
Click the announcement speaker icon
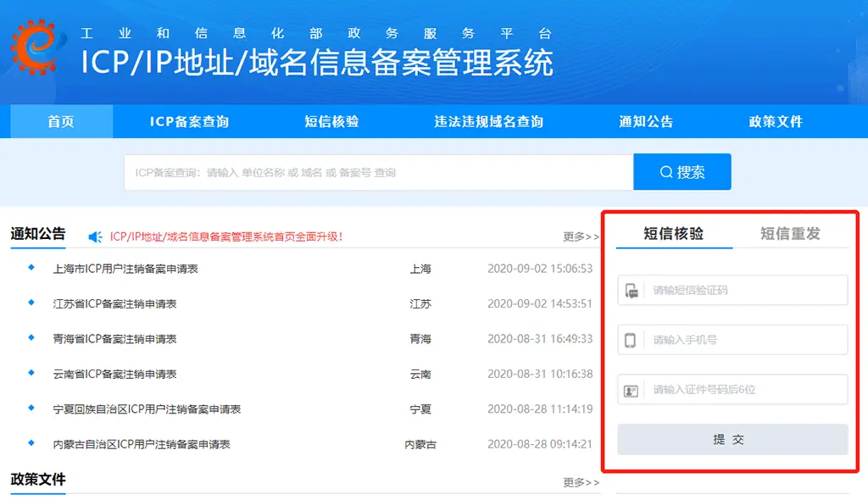coord(96,236)
